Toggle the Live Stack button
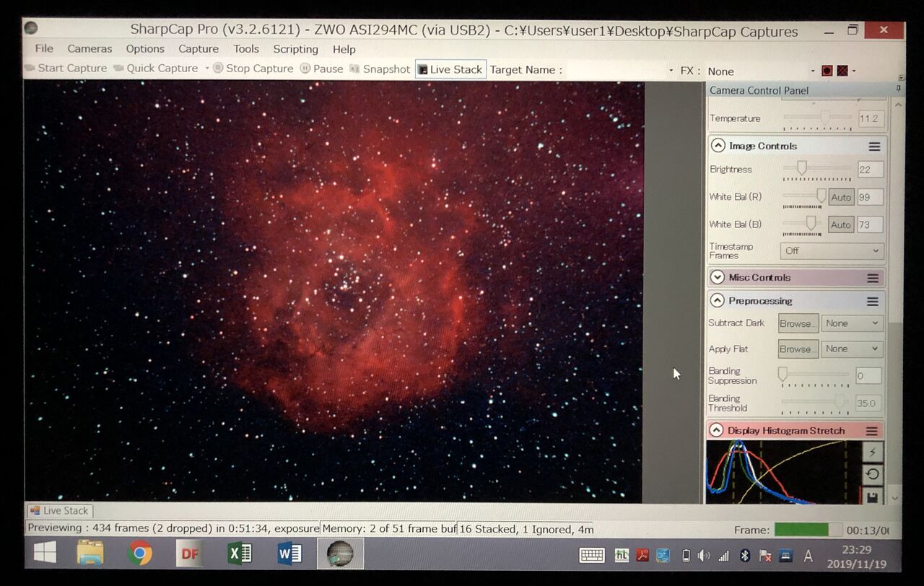This screenshot has height=586, width=924. [x=450, y=69]
